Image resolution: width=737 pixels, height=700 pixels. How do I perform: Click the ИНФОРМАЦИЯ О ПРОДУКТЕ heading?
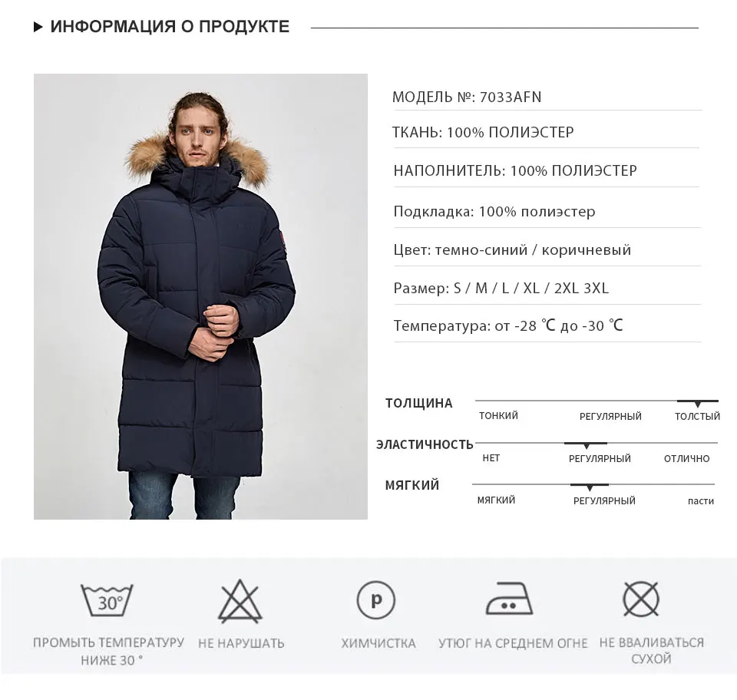click(170, 27)
